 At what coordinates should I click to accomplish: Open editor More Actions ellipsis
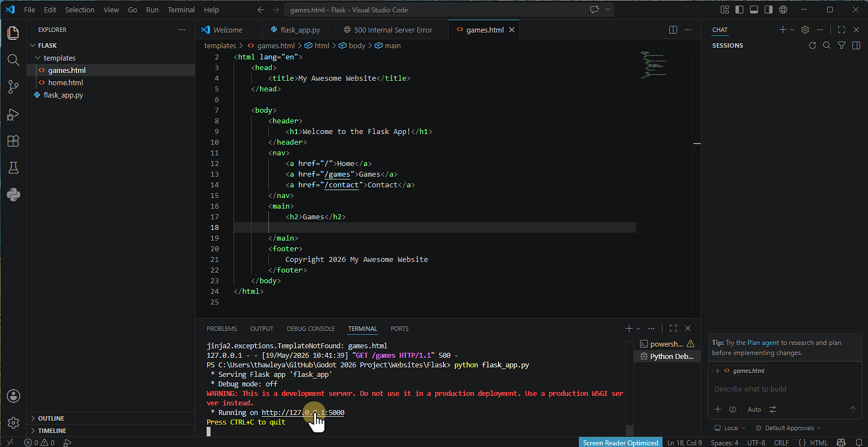[x=688, y=30]
